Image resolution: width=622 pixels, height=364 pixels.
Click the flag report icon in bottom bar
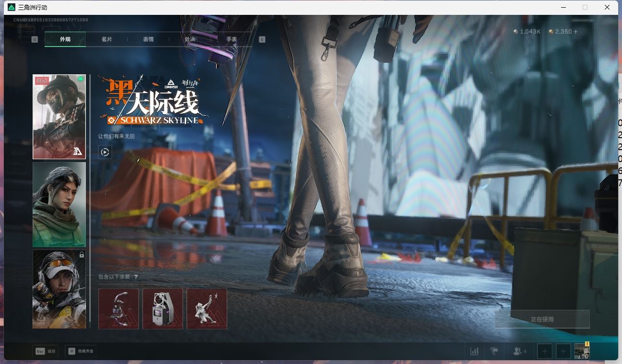495,351
